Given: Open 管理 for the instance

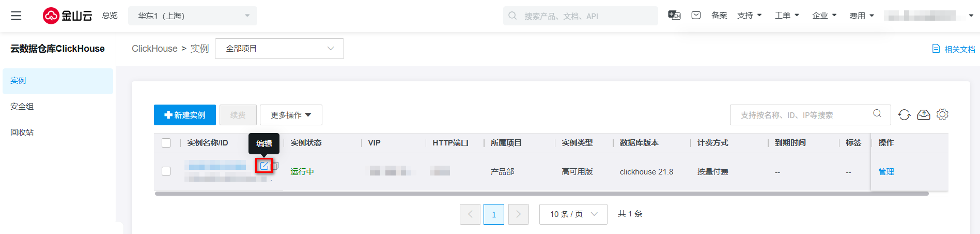Looking at the screenshot, I should coord(886,172).
